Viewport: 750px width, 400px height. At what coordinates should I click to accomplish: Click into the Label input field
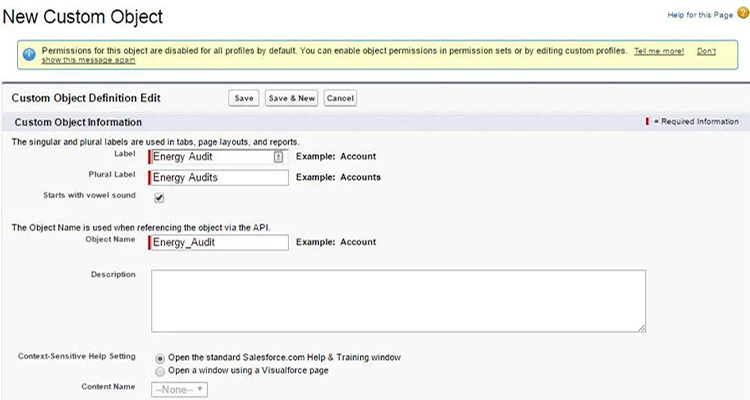(x=218, y=157)
